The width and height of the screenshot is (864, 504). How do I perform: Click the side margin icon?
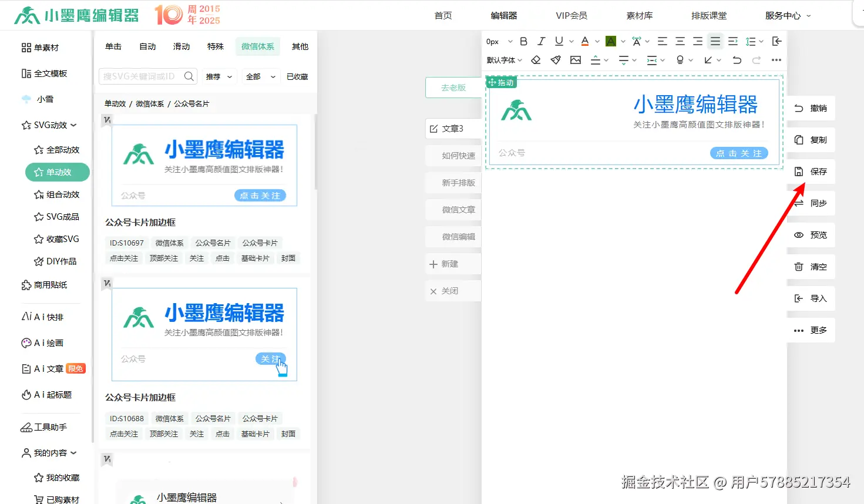[x=652, y=60]
